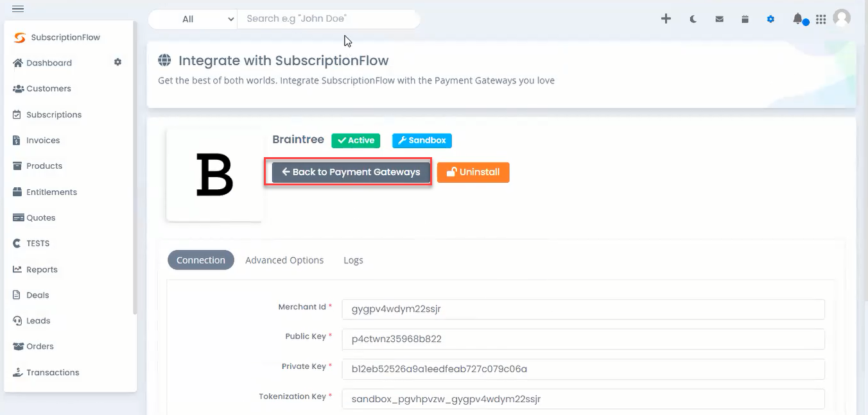Open Customers menu item
The image size is (868, 415).
[x=49, y=89]
